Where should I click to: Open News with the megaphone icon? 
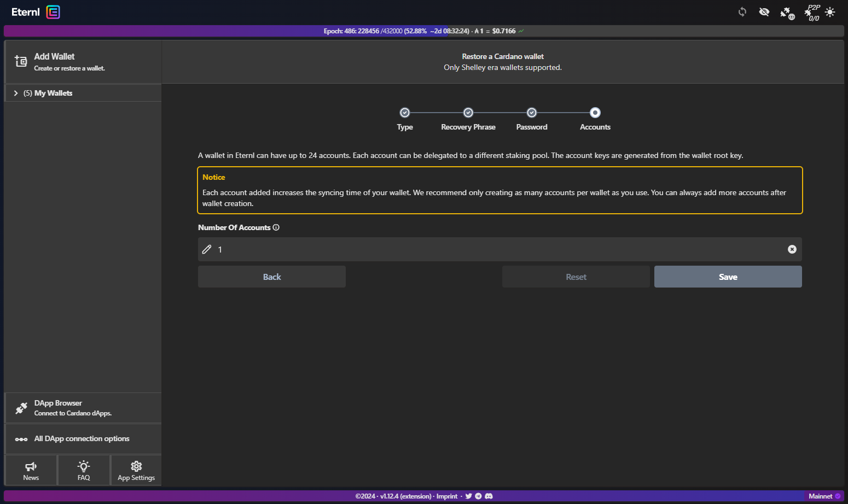click(x=31, y=466)
